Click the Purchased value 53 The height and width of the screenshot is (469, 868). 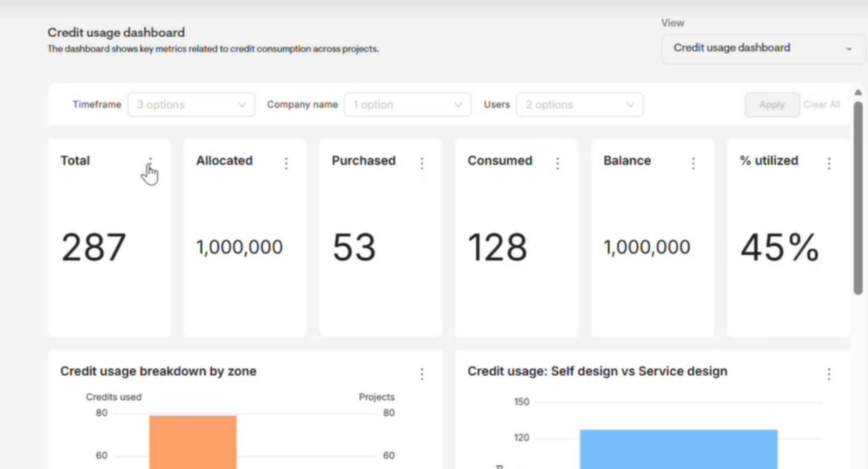click(x=354, y=247)
